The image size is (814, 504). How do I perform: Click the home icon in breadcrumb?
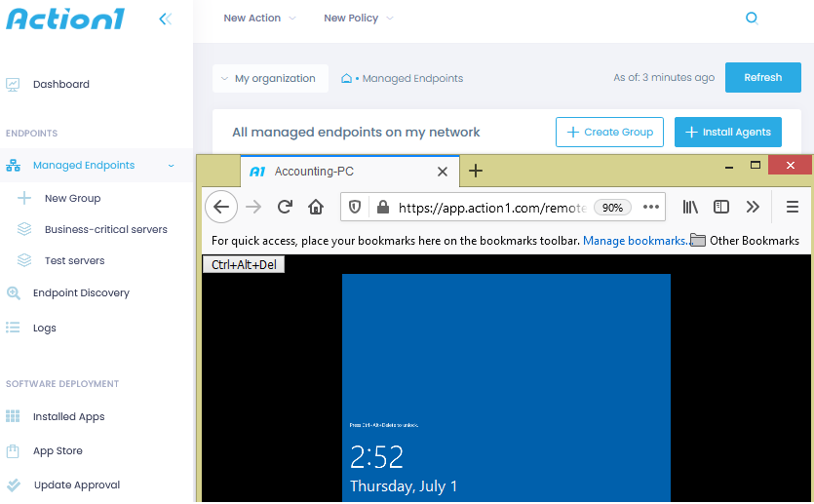click(x=346, y=78)
